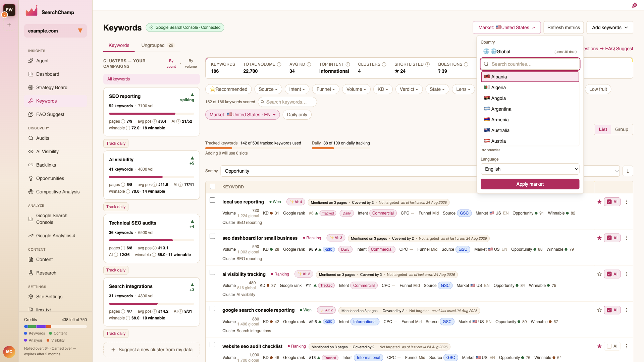Open more options for local seo reporting
The width and height of the screenshot is (644, 362).
tap(626, 202)
